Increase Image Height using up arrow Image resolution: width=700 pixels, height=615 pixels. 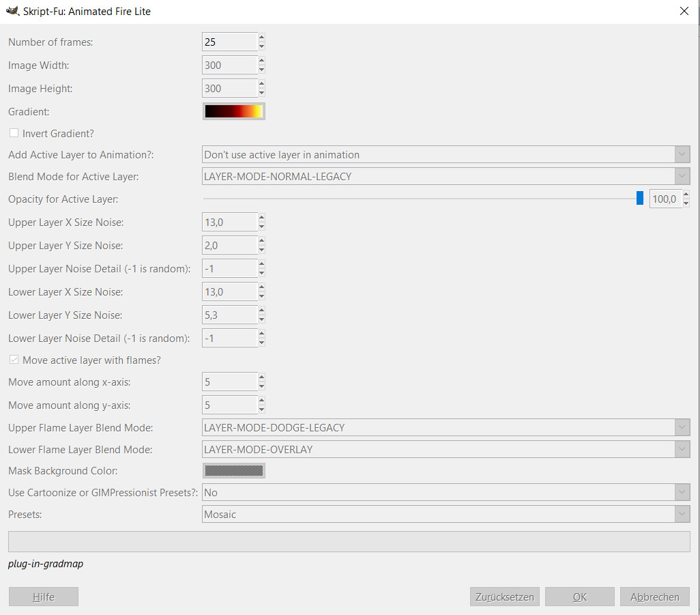tap(261, 84)
